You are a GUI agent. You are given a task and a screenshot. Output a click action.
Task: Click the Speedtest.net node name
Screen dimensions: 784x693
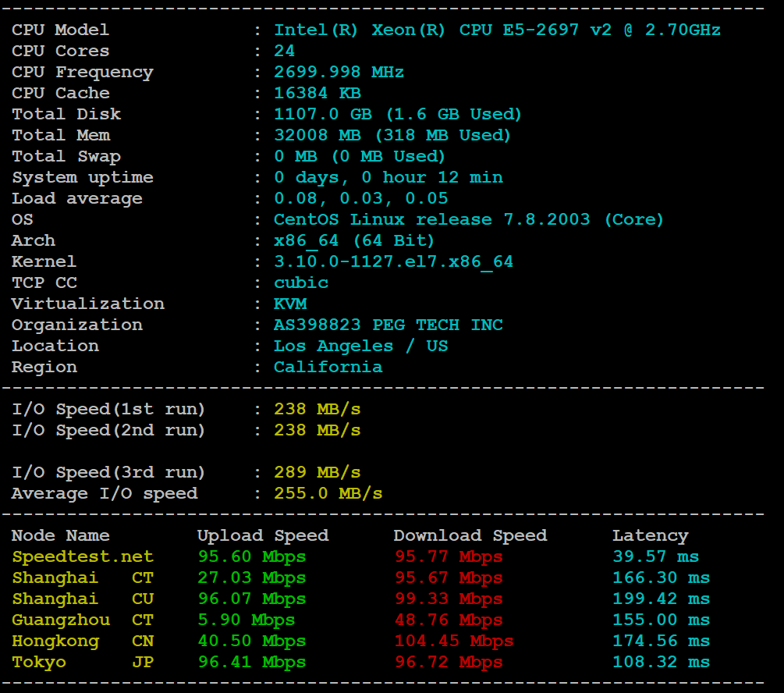coord(83,557)
